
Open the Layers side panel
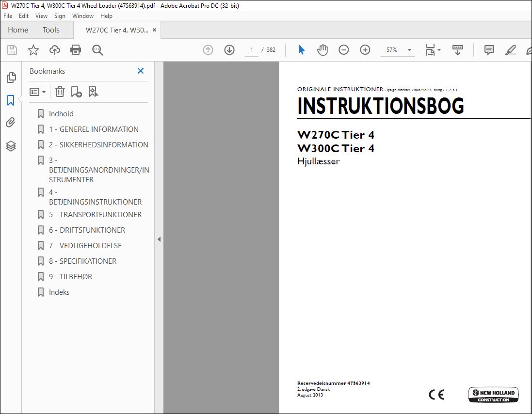tap(11, 146)
